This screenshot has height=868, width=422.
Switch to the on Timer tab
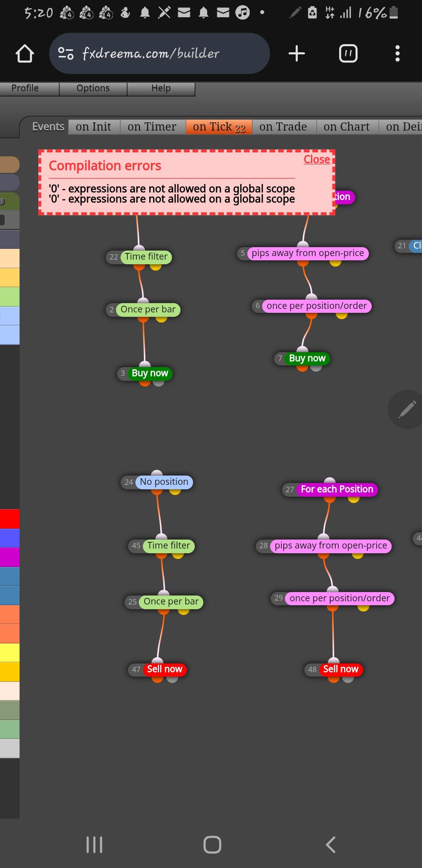tap(152, 127)
